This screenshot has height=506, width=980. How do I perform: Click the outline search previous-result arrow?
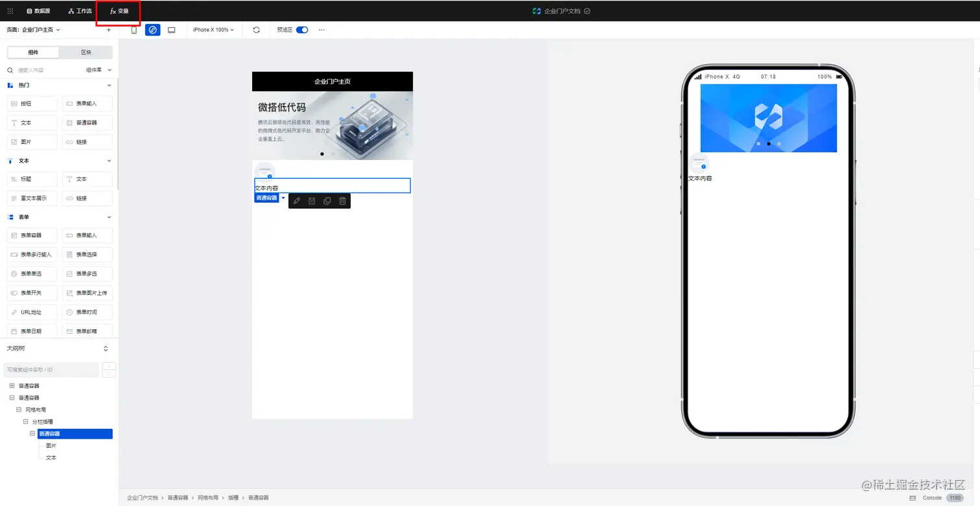click(x=110, y=366)
